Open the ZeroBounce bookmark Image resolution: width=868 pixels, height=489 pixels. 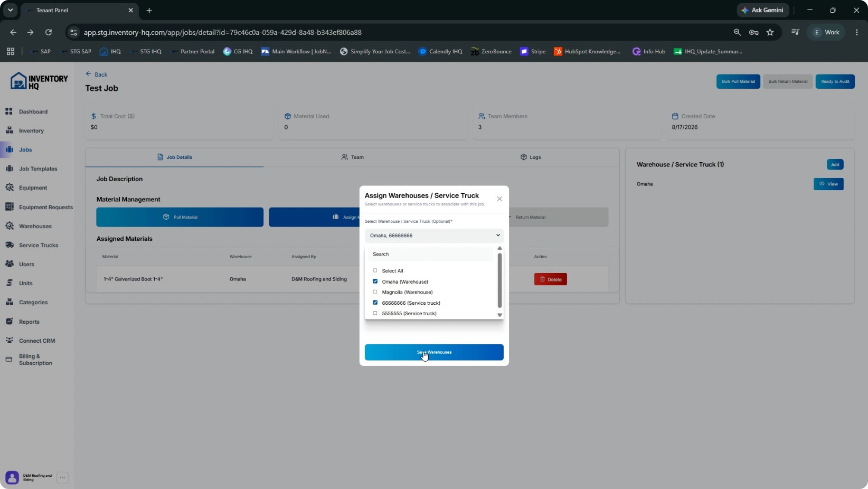tap(491, 51)
